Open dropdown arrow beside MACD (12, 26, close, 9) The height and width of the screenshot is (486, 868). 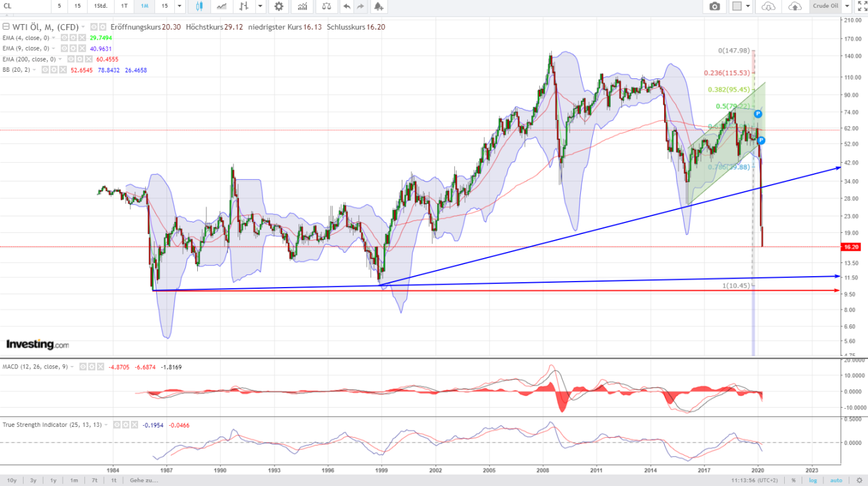pyautogui.click(x=72, y=367)
